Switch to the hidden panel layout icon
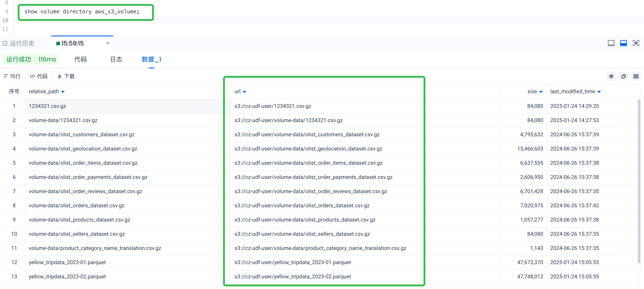 click(611, 43)
